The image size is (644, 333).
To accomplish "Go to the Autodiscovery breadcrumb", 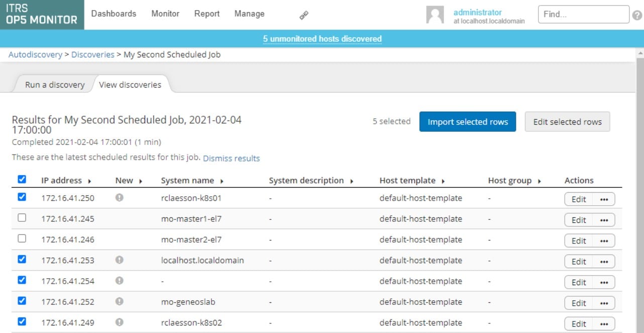I will pos(35,54).
